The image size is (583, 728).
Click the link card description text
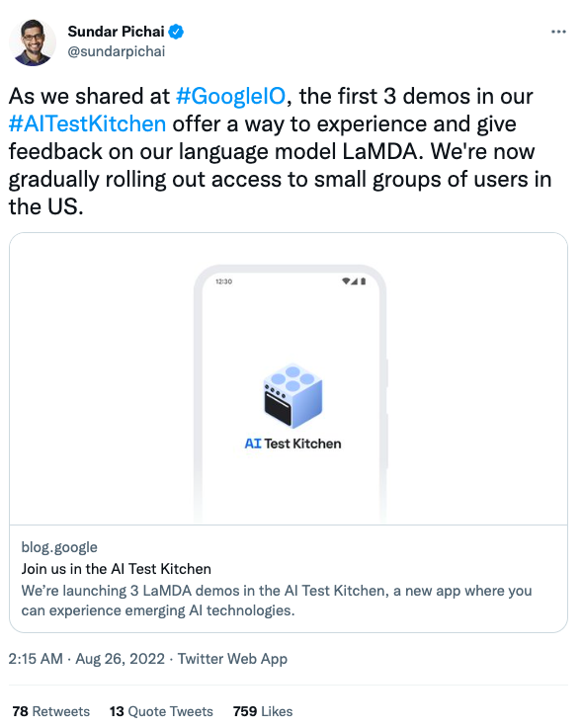click(x=277, y=601)
